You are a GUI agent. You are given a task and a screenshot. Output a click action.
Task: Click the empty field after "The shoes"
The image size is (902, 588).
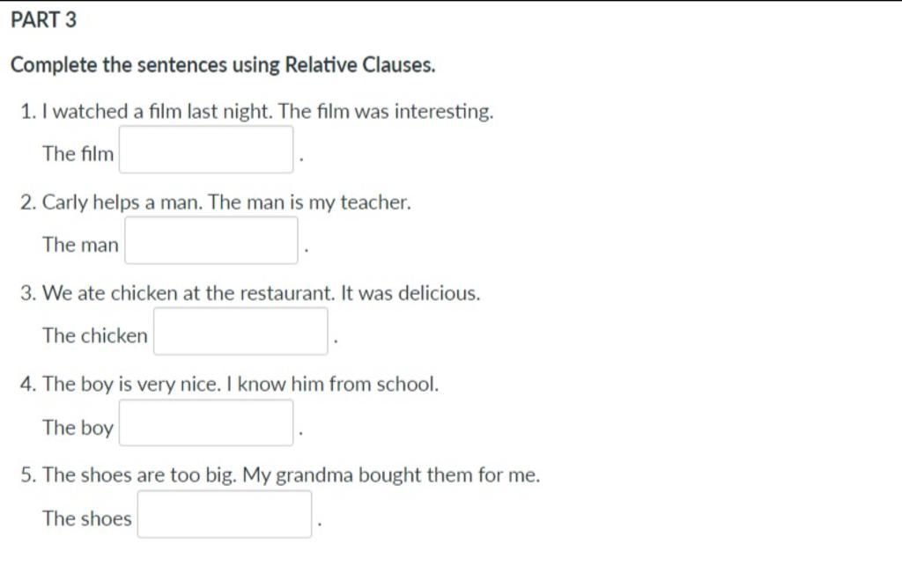225,514
